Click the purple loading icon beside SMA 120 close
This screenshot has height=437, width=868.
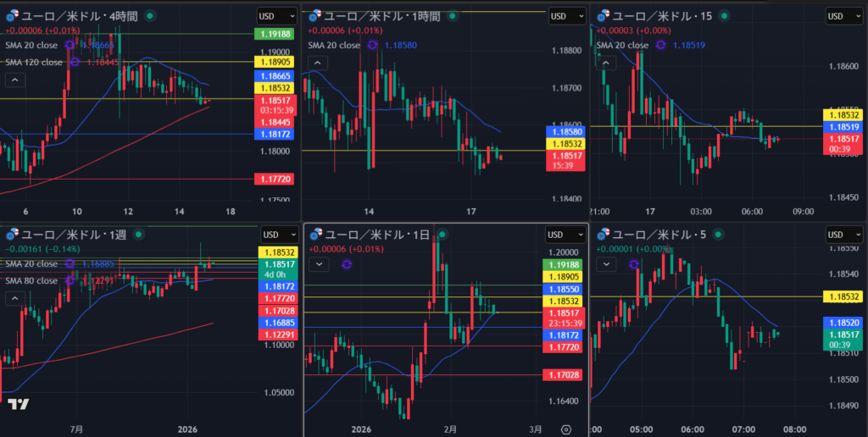point(75,62)
